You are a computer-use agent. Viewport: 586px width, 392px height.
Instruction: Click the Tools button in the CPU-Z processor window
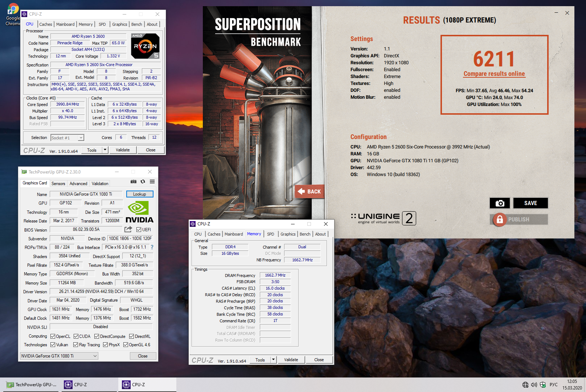92,150
